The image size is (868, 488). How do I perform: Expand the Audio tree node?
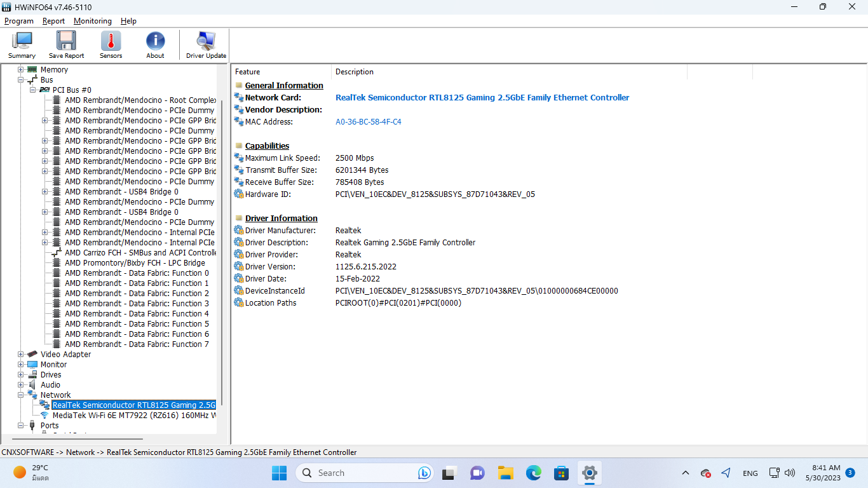pyautogui.click(x=21, y=385)
